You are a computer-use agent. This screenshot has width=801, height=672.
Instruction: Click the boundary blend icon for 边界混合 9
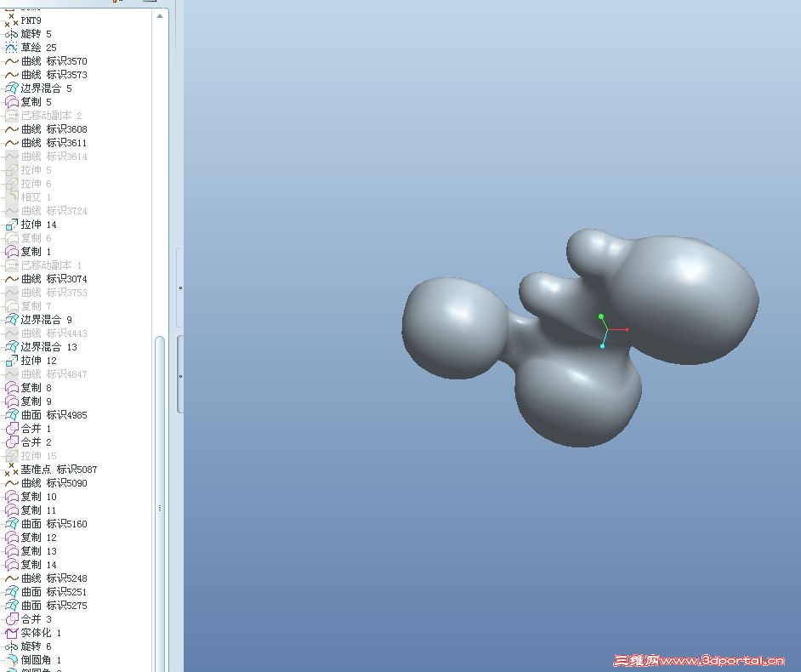click(11, 320)
